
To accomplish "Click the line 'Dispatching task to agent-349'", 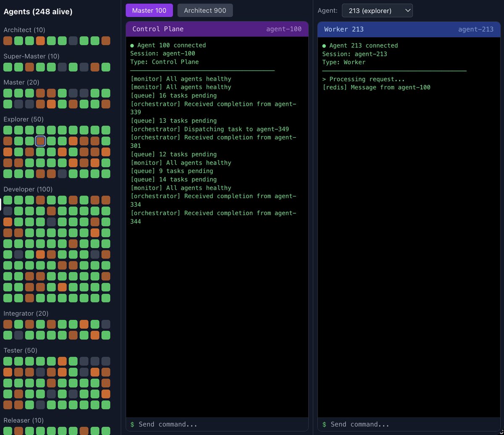I will tap(236, 129).
